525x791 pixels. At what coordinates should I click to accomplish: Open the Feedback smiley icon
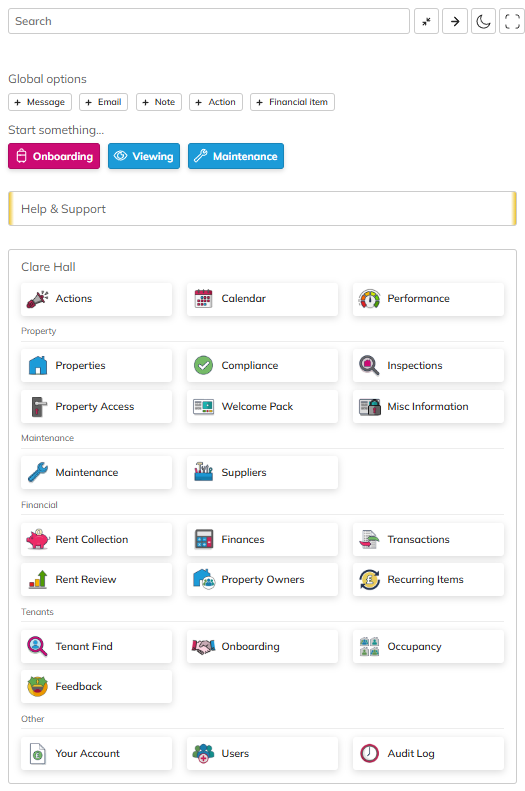tap(37, 686)
